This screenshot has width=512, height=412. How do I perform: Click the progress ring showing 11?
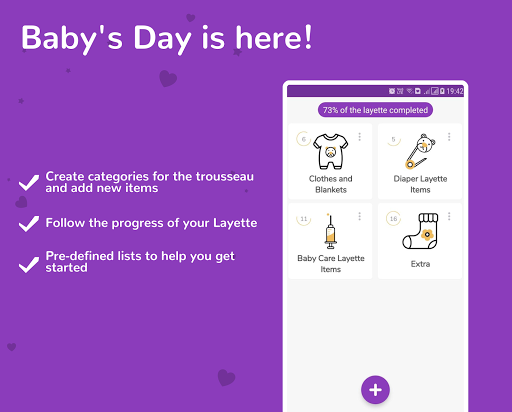(x=304, y=219)
